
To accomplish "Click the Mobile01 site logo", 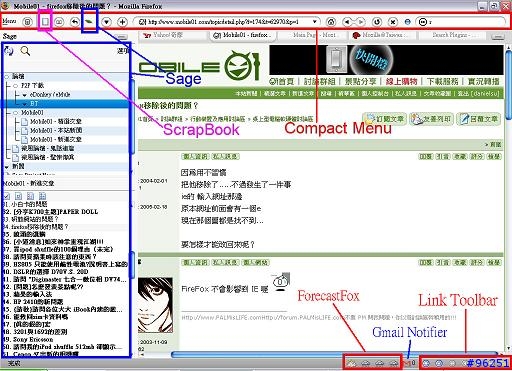I will tap(199, 66).
